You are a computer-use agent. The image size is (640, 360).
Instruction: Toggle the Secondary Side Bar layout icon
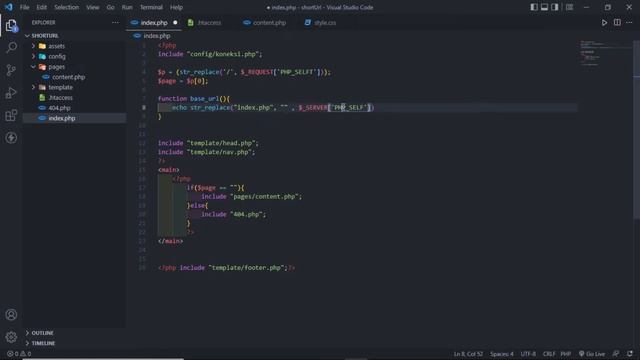[555, 7]
